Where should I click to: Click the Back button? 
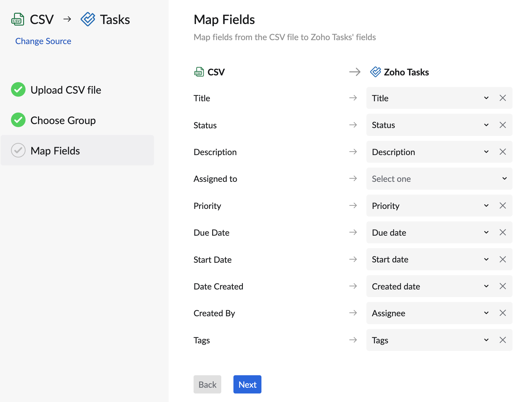(207, 384)
